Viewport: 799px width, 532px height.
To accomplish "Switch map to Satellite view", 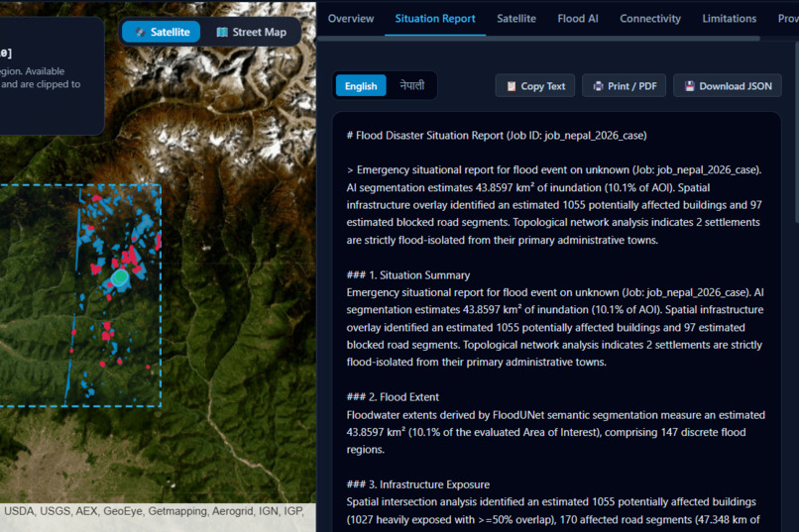I will tap(161, 32).
